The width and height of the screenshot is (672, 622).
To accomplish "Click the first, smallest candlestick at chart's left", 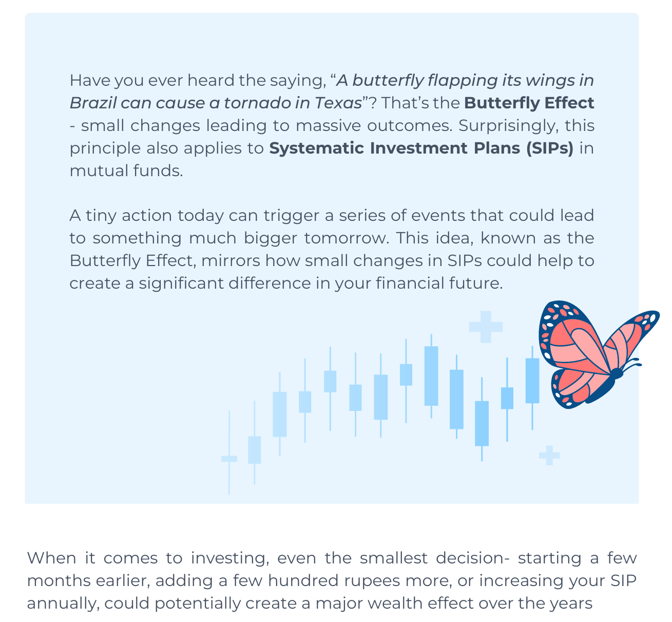I will (229, 458).
